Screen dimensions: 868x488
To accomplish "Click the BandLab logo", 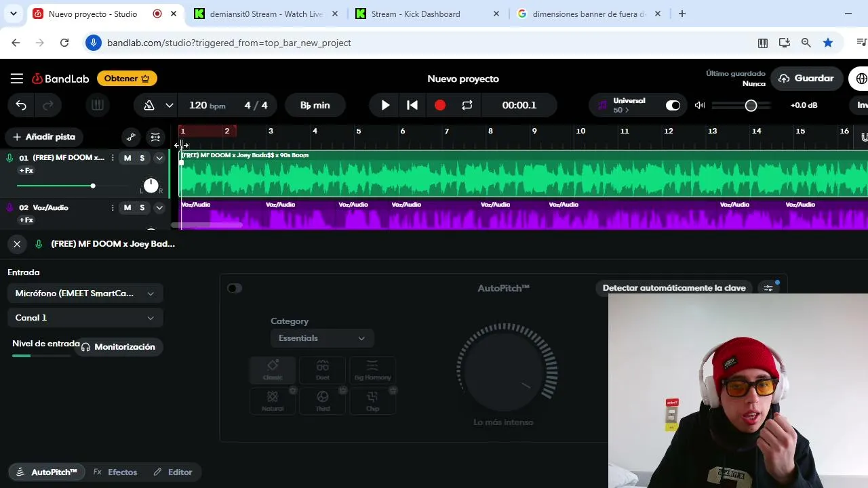I will pos(60,79).
